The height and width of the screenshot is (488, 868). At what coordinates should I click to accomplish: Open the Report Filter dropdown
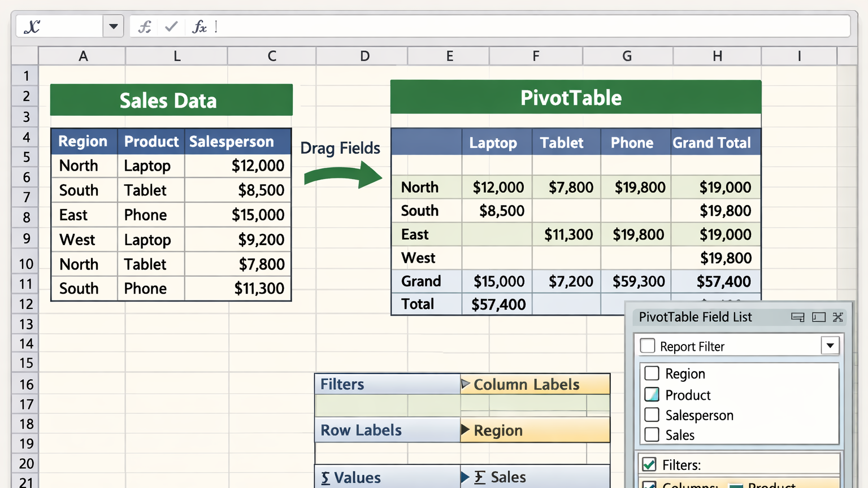point(830,345)
